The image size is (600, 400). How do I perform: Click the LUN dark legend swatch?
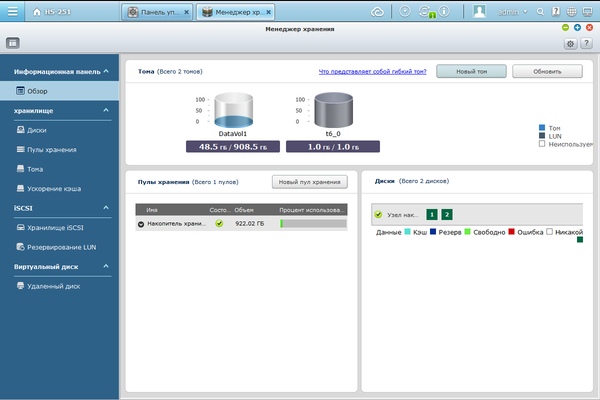click(x=542, y=136)
